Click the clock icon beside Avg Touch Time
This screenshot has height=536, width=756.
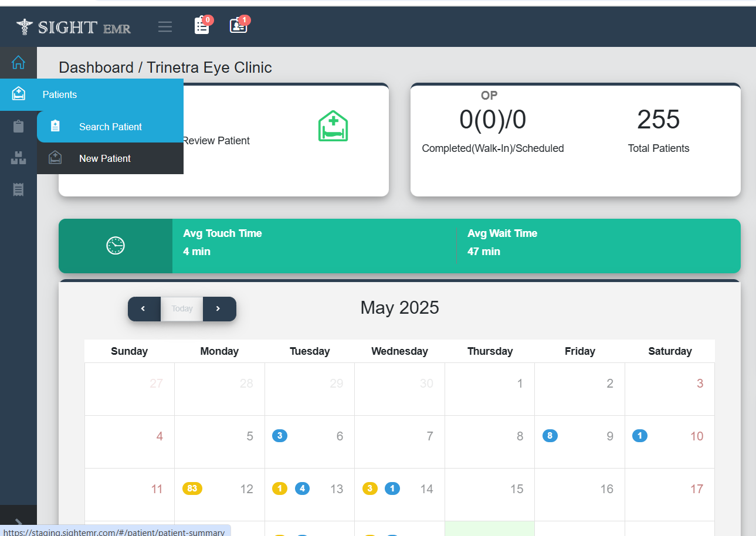[116, 246]
